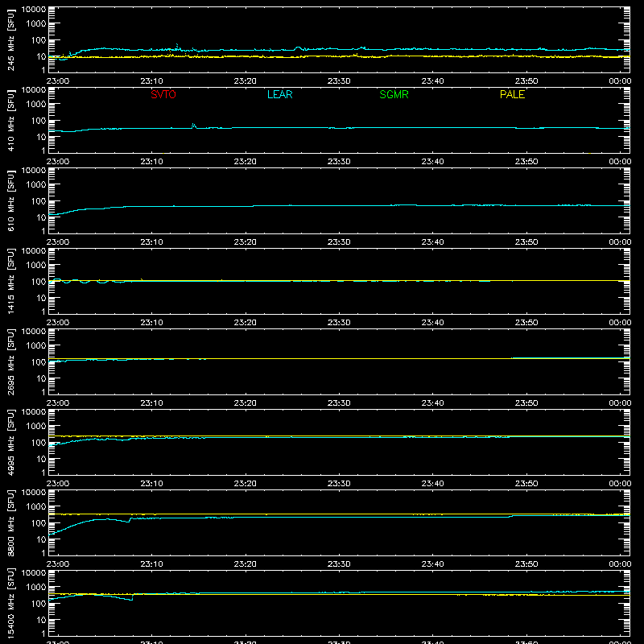Click the 100 tick label on the 610 MHz axis
Screen dimensions: 644x644
[39, 201]
